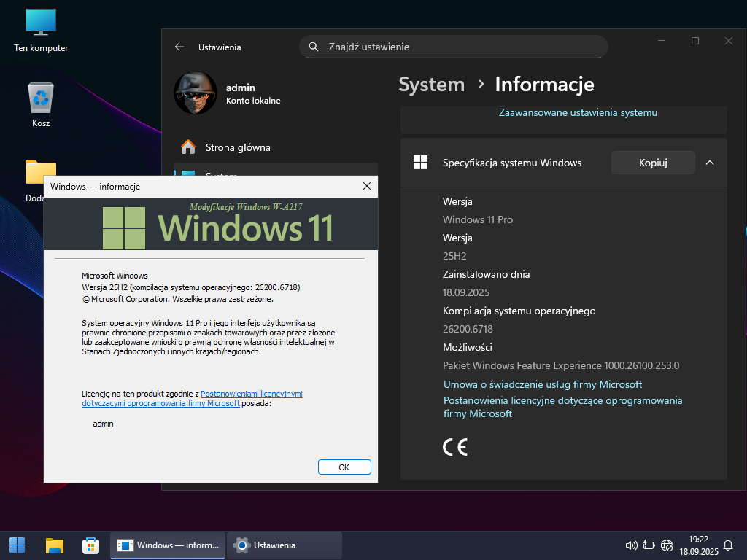Viewport: 747px width, 560px height.
Task: Open Umowa o świadczenie usług link
Action: pyautogui.click(x=542, y=384)
